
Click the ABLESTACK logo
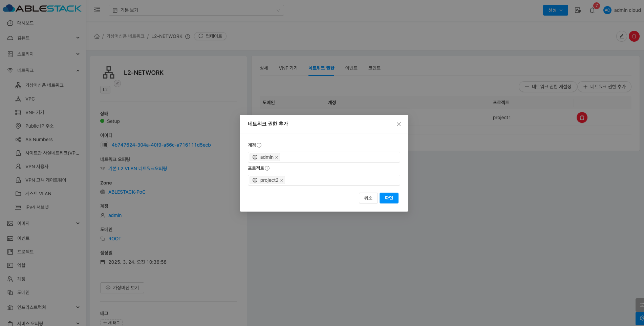click(42, 8)
